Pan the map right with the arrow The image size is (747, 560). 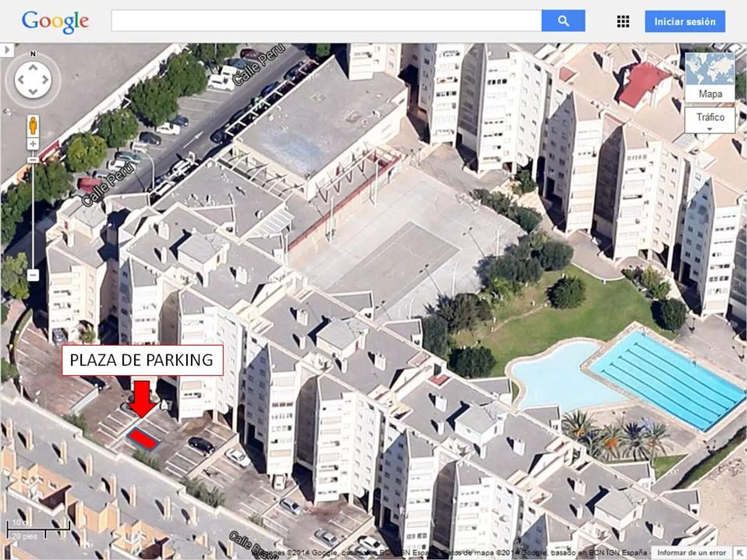(x=45, y=80)
